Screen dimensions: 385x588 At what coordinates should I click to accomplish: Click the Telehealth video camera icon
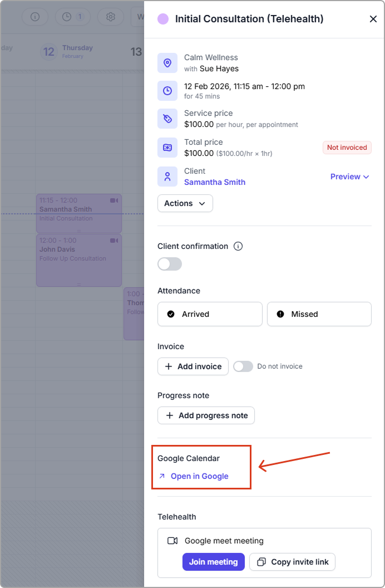[172, 541]
